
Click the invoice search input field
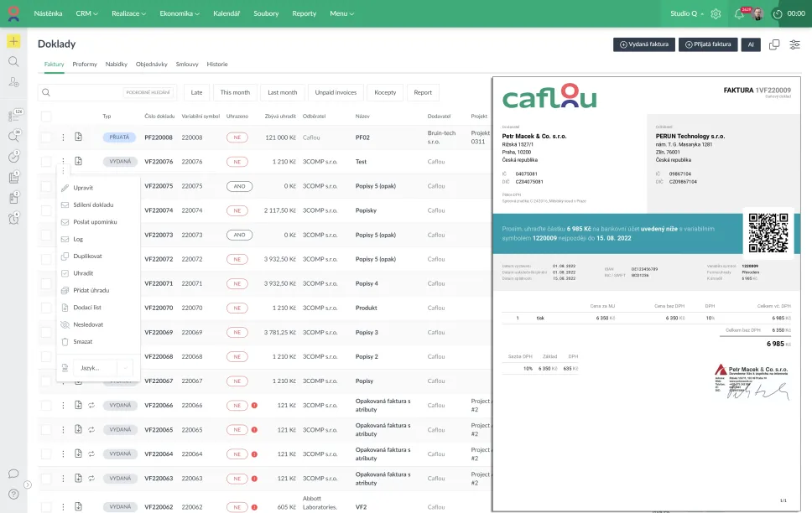(84, 92)
